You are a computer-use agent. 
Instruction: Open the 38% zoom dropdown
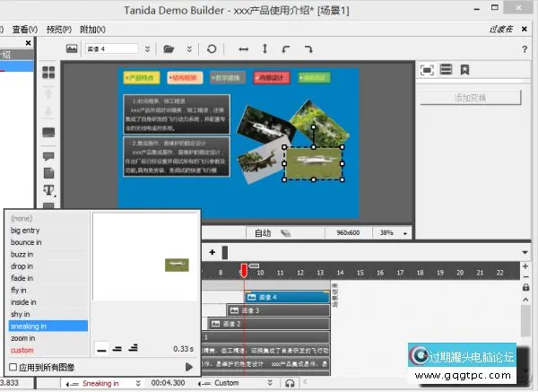pos(406,233)
